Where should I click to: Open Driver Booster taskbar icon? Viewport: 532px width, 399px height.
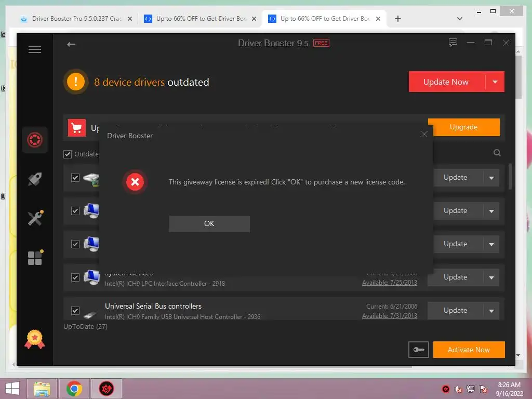[106, 389]
